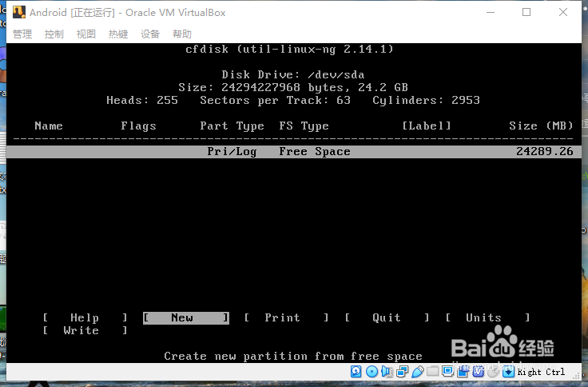Open the audio settings status icon
The height and width of the screenshot is (387, 588).
click(387, 372)
